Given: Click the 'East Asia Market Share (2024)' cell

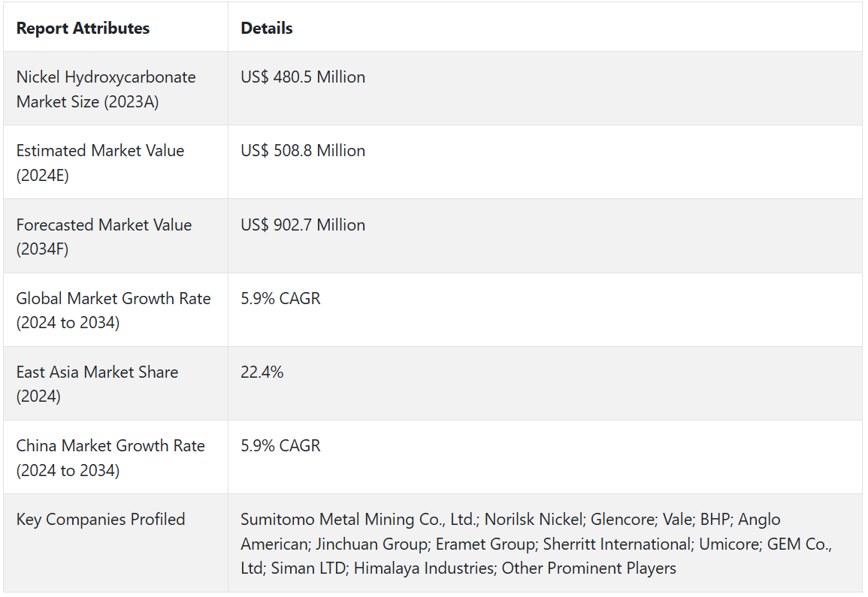Looking at the screenshot, I should click(97, 384).
